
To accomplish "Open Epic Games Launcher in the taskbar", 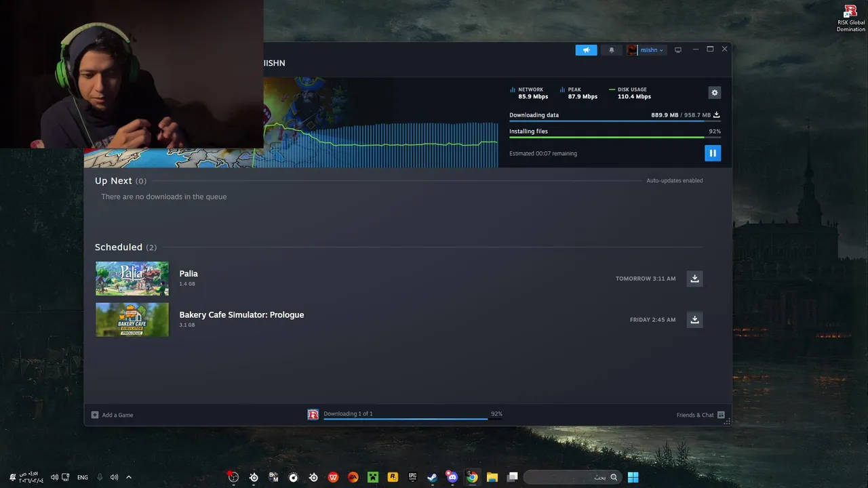I will click(x=412, y=477).
